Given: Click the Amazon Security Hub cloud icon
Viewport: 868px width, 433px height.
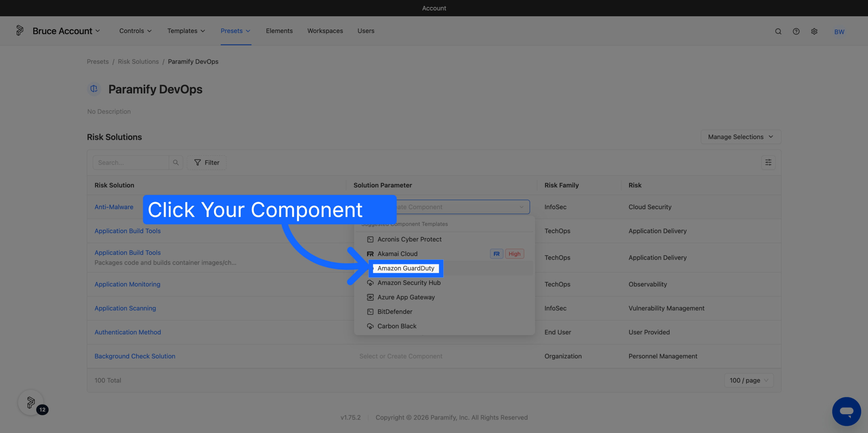Looking at the screenshot, I should (x=370, y=283).
